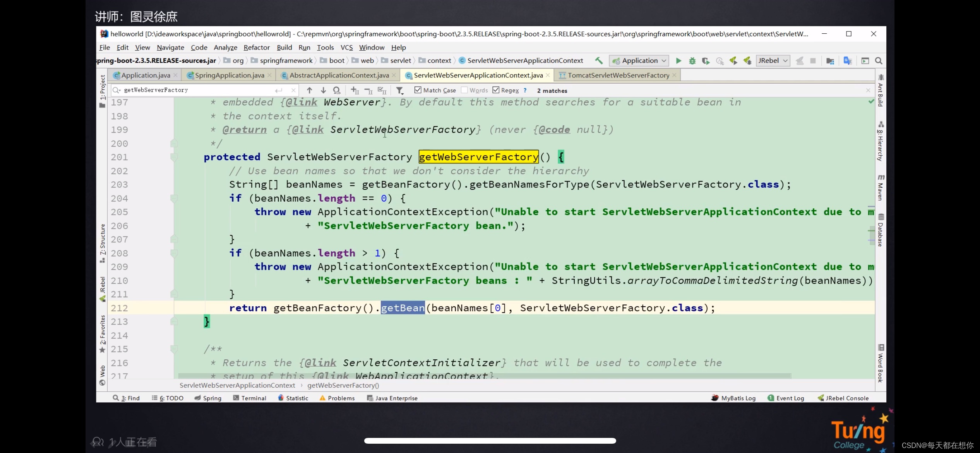Click the video progress bar at the bottom

[490, 441]
